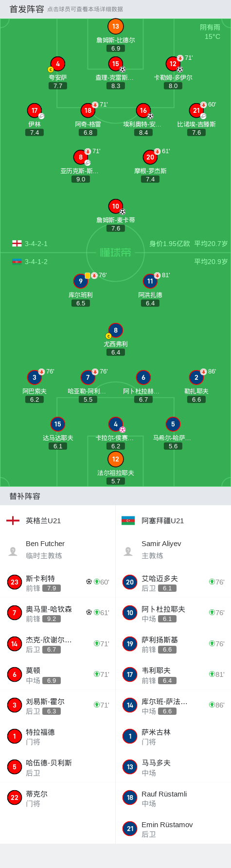
Task: Open the 替补阵容 section header
Action: pos(25,496)
